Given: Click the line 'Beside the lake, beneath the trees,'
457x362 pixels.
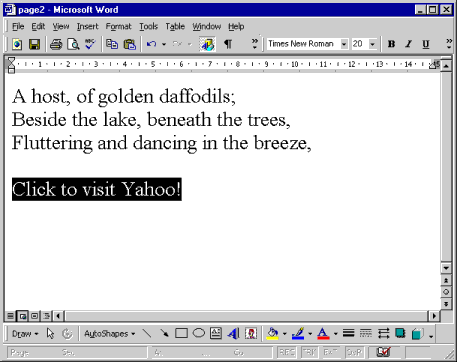Looking at the screenshot, I should pyautogui.click(x=151, y=120).
